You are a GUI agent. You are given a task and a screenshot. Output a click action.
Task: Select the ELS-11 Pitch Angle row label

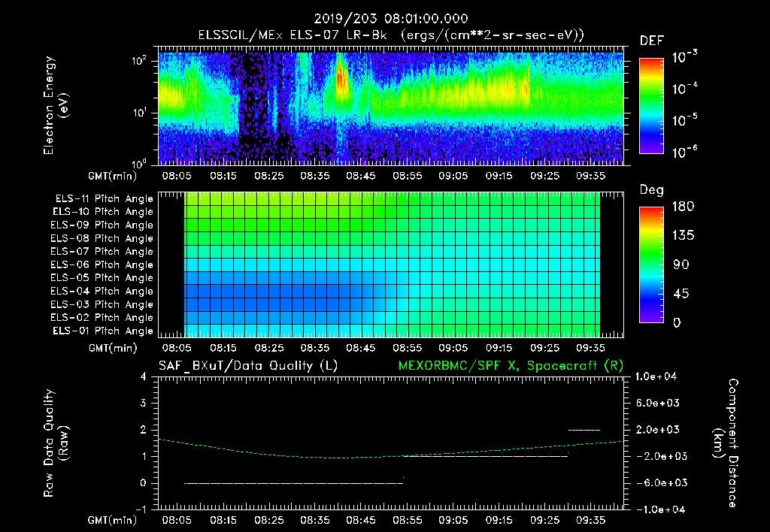[104, 199]
